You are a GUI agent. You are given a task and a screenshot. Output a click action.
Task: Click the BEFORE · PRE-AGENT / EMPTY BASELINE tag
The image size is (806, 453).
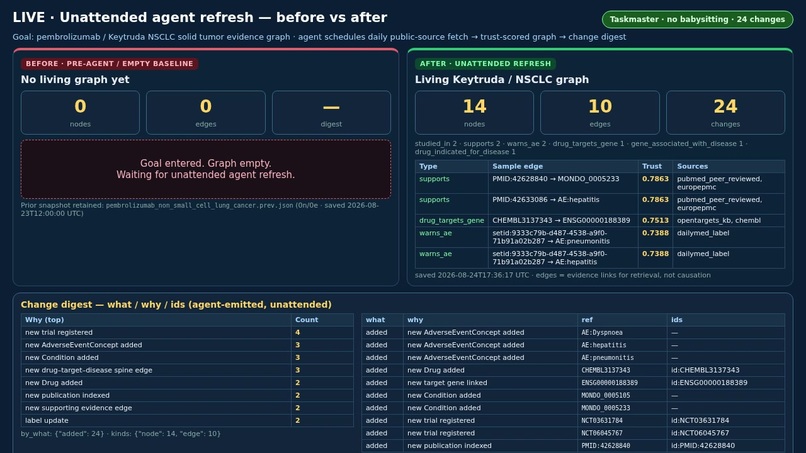[x=109, y=64]
